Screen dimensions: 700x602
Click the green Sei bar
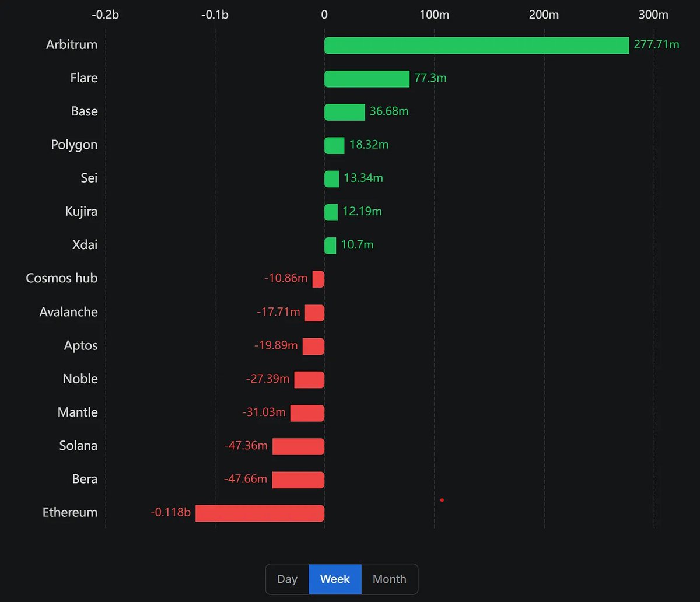click(332, 179)
